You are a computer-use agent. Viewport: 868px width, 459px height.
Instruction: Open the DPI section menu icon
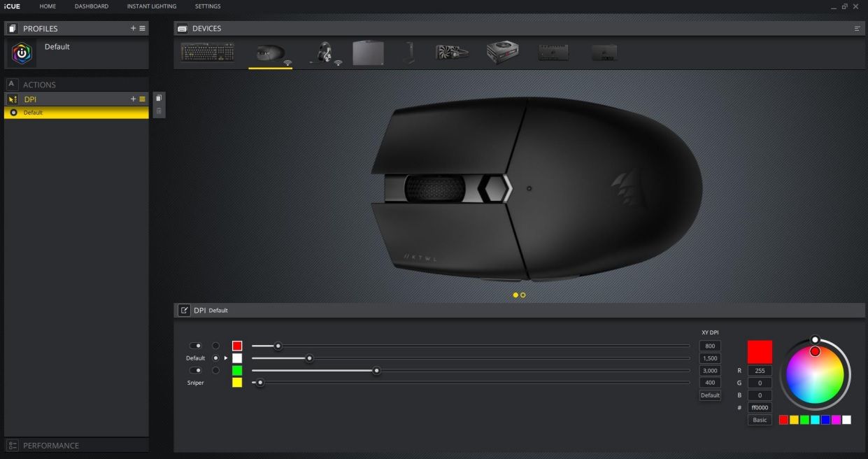[142, 99]
